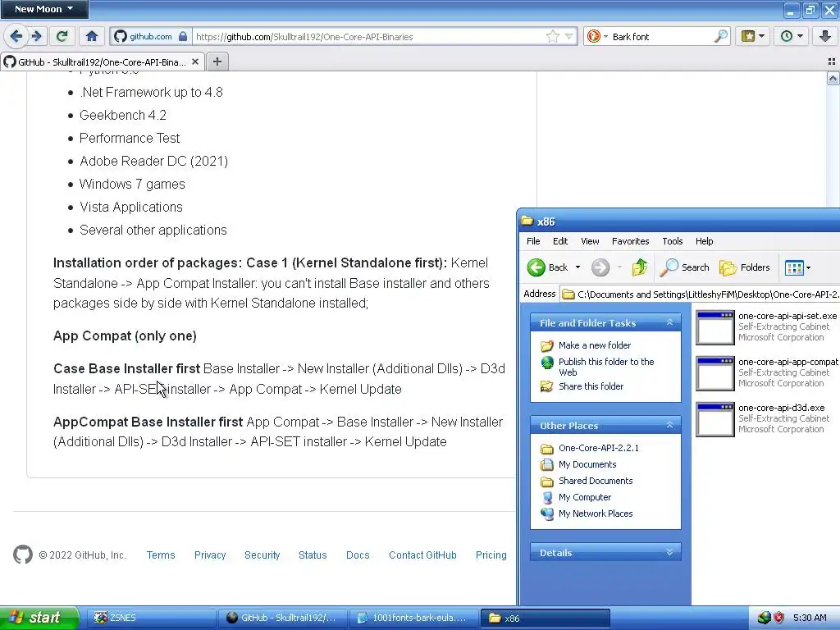Click the Explorer Back button
Viewport: 840px width, 630px height.
click(x=547, y=267)
